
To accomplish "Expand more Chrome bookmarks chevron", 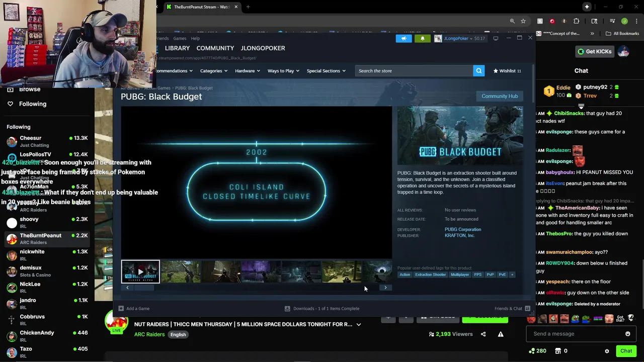I will (x=592, y=34).
